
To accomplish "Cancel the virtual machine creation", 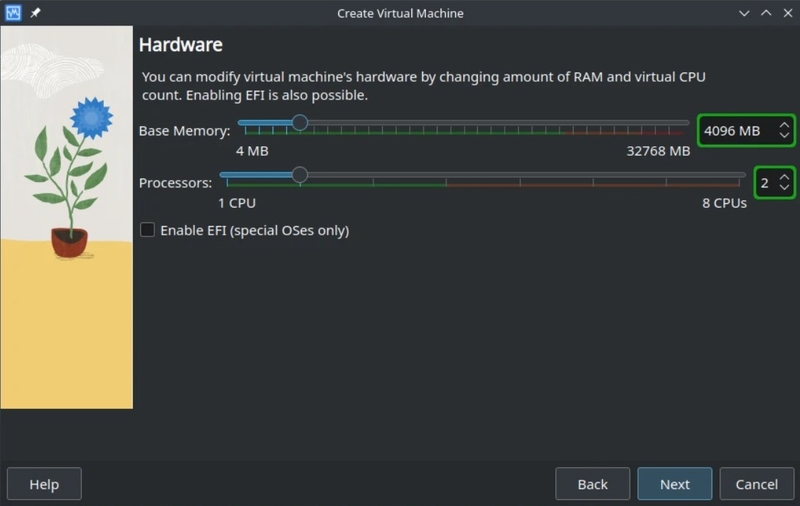I will [x=757, y=484].
